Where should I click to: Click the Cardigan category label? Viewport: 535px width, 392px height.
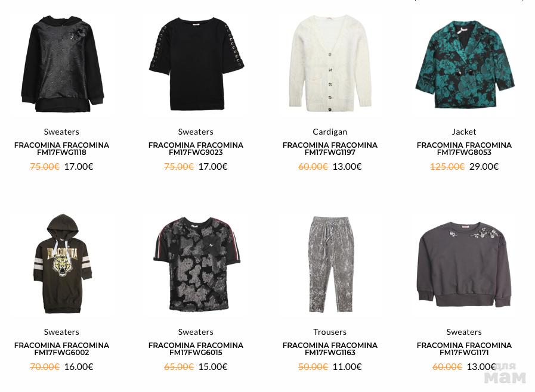(330, 132)
